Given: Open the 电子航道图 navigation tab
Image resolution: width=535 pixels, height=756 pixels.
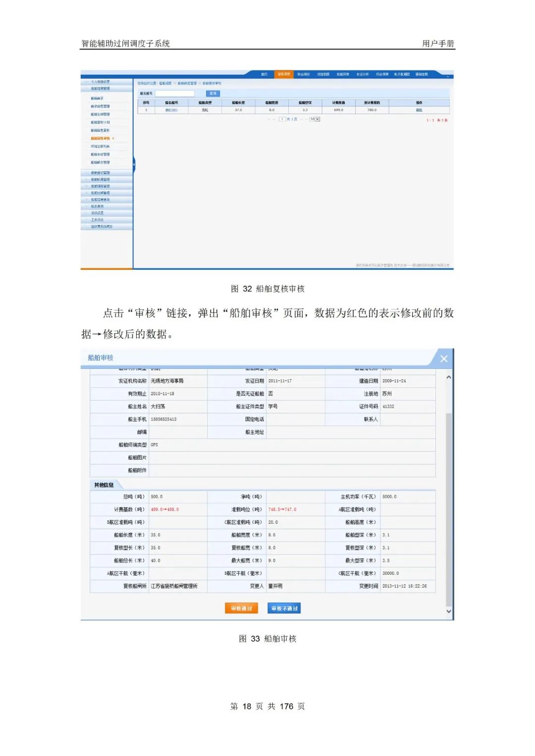Looking at the screenshot, I should click(x=402, y=74).
